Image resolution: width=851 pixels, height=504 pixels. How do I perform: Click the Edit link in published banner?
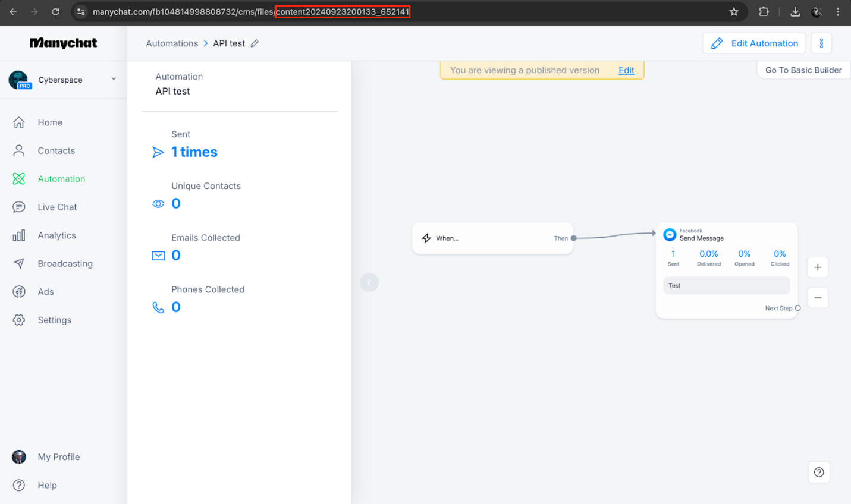tap(626, 70)
